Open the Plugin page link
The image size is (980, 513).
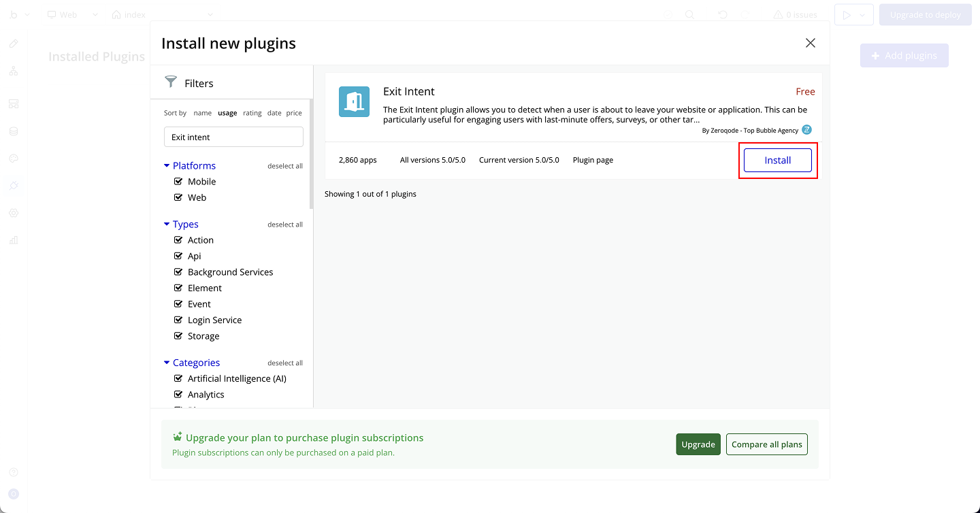pyautogui.click(x=593, y=161)
